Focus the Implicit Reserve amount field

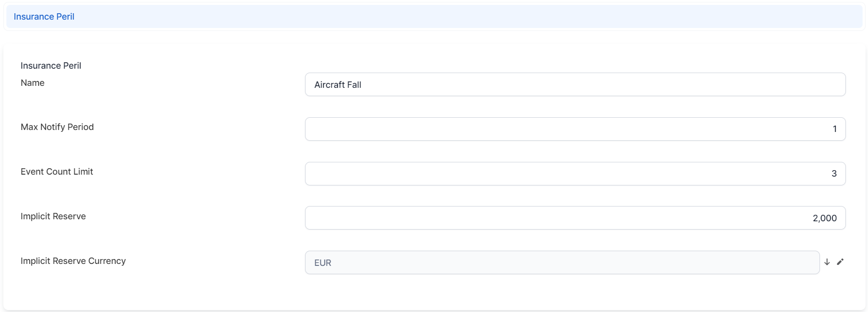coord(575,218)
